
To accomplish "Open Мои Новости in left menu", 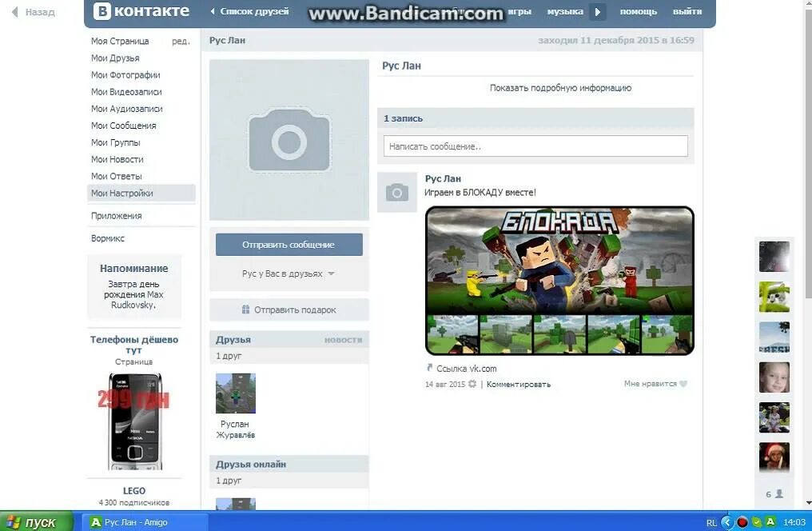I will point(117,159).
